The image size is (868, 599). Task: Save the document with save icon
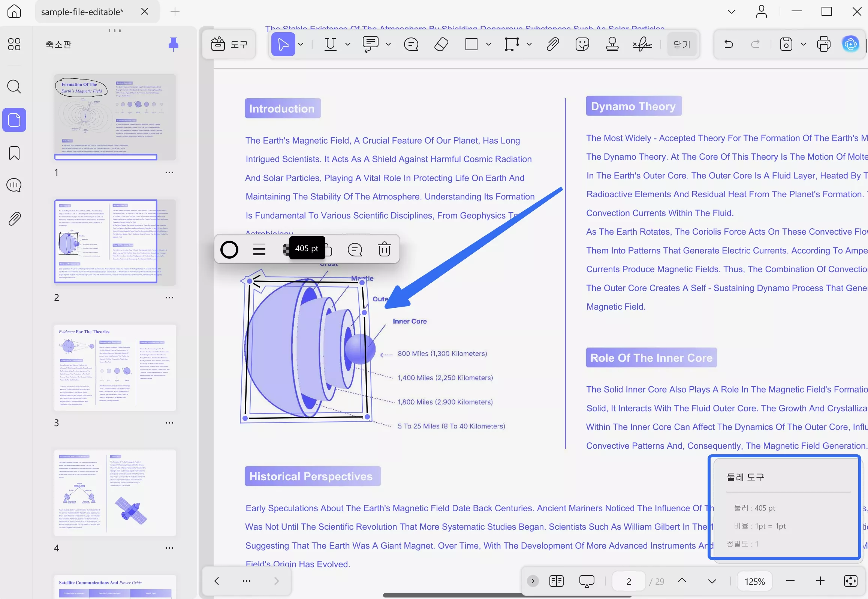pyautogui.click(x=786, y=44)
